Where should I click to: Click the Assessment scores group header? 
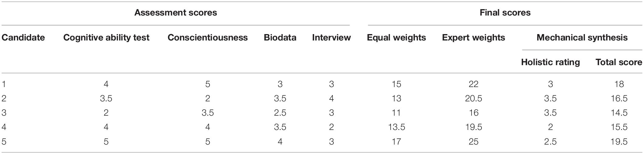pyautogui.click(x=176, y=13)
